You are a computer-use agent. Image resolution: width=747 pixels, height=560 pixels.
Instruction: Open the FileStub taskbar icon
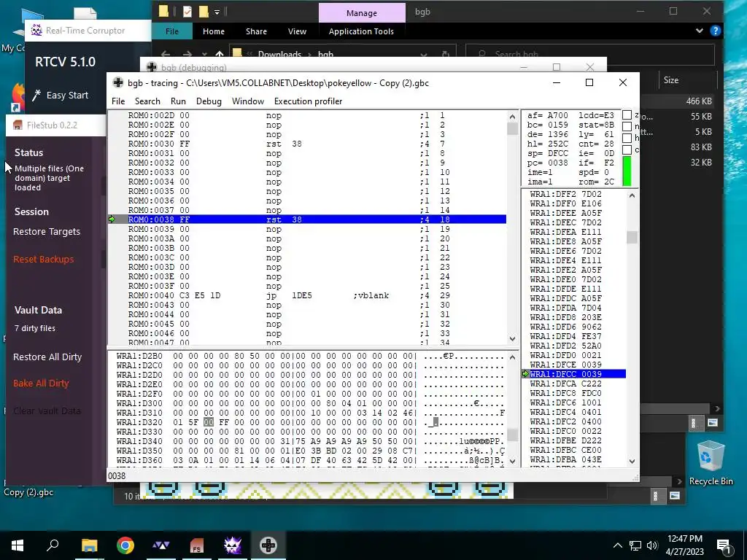point(197,545)
